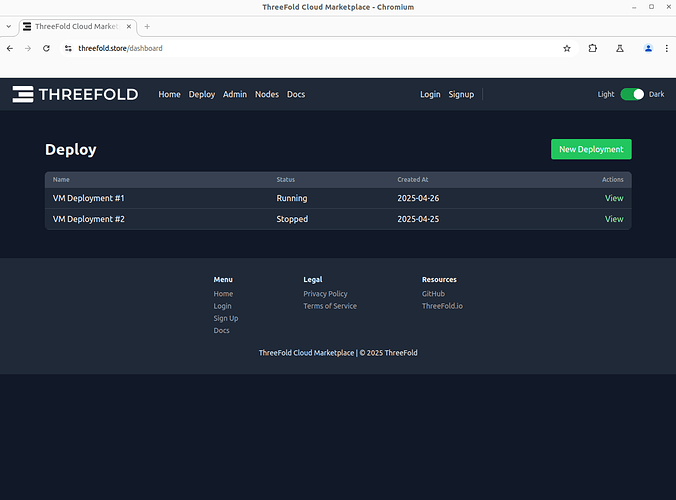Click the Actions column header
The height and width of the screenshot is (500, 676).
click(613, 180)
